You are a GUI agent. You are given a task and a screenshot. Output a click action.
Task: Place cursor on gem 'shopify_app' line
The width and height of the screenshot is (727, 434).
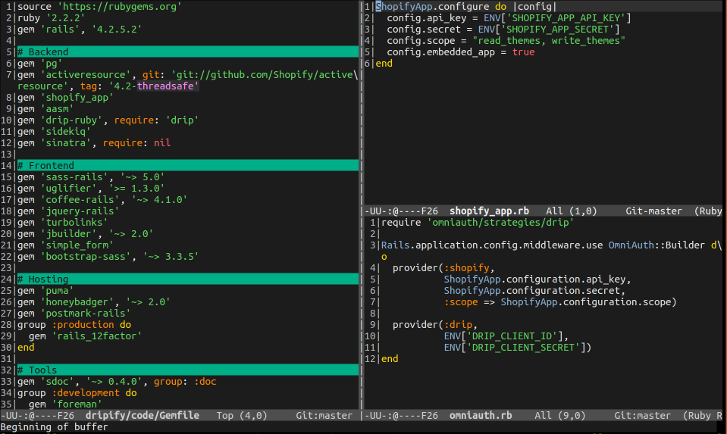65,97
